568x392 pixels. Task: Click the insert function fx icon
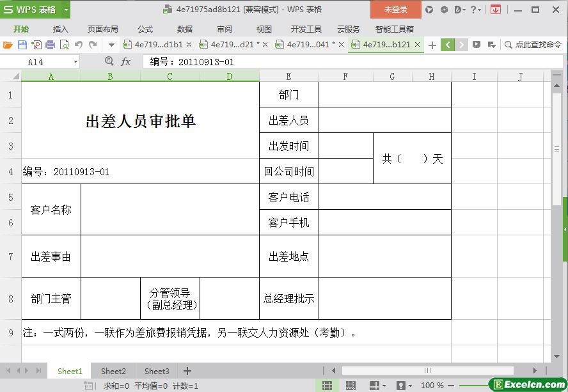pos(126,61)
